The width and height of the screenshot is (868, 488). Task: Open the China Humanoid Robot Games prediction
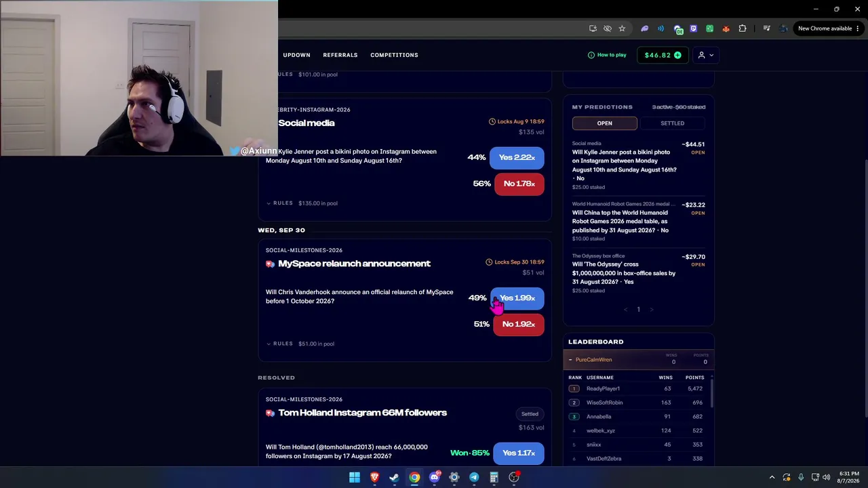[638, 222]
